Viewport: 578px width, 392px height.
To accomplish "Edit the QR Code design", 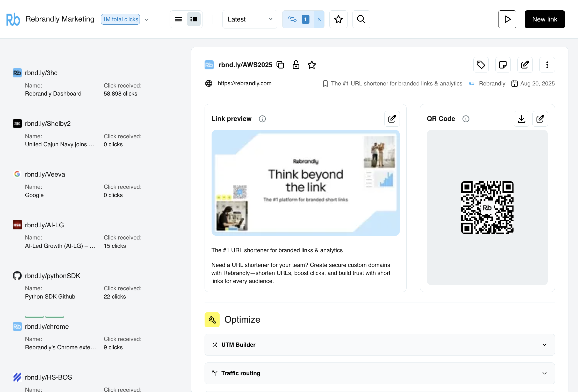I will 540,119.
